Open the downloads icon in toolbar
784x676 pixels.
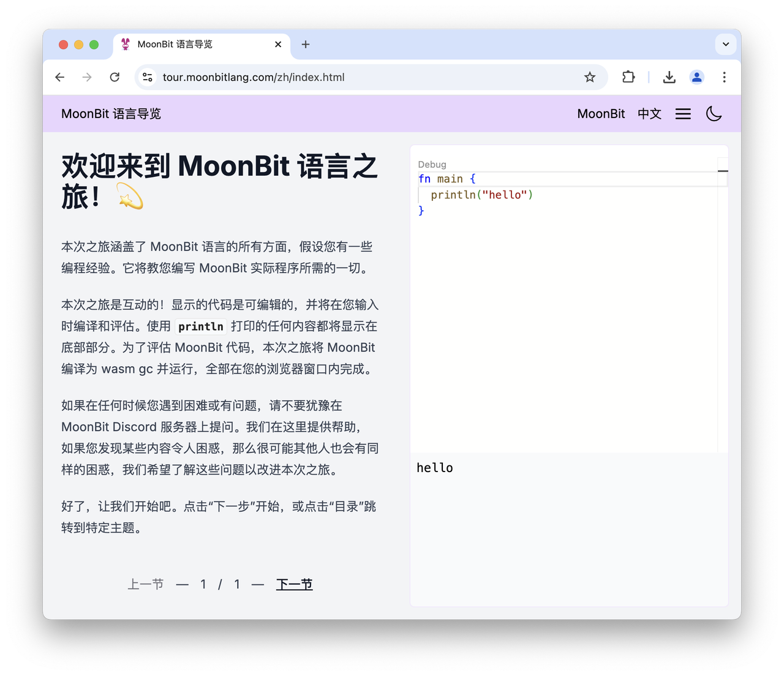[669, 77]
